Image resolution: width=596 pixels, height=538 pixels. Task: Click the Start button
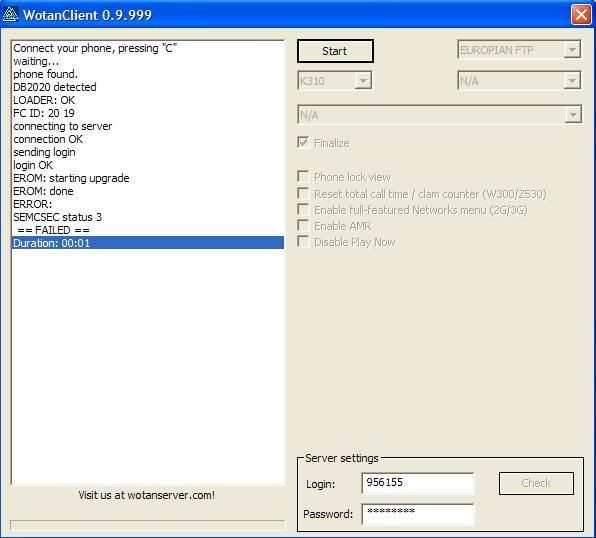(x=335, y=51)
